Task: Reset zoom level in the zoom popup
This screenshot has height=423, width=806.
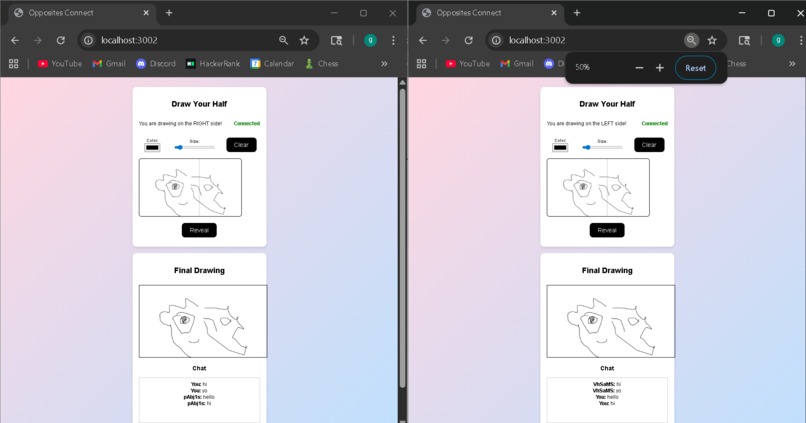Action: tap(695, 68)
